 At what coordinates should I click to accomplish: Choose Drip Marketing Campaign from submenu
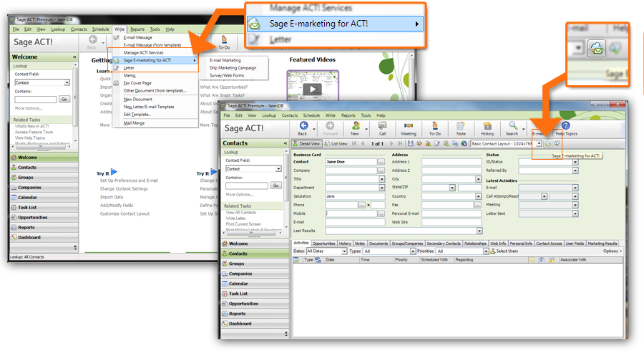(233, 68)
